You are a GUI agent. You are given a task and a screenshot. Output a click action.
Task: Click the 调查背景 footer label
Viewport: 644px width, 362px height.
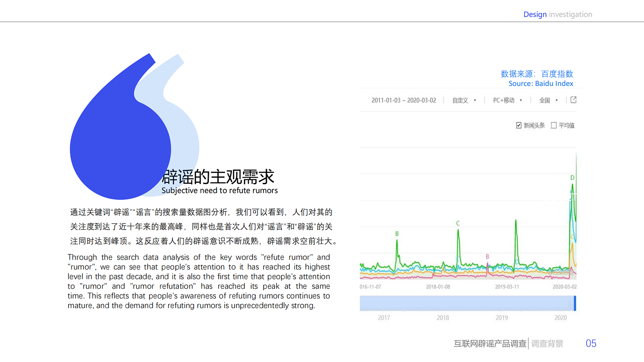pos(547,344)
